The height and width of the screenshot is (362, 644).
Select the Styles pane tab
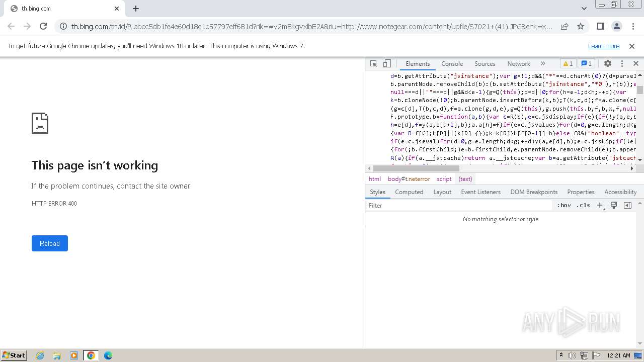377,192
